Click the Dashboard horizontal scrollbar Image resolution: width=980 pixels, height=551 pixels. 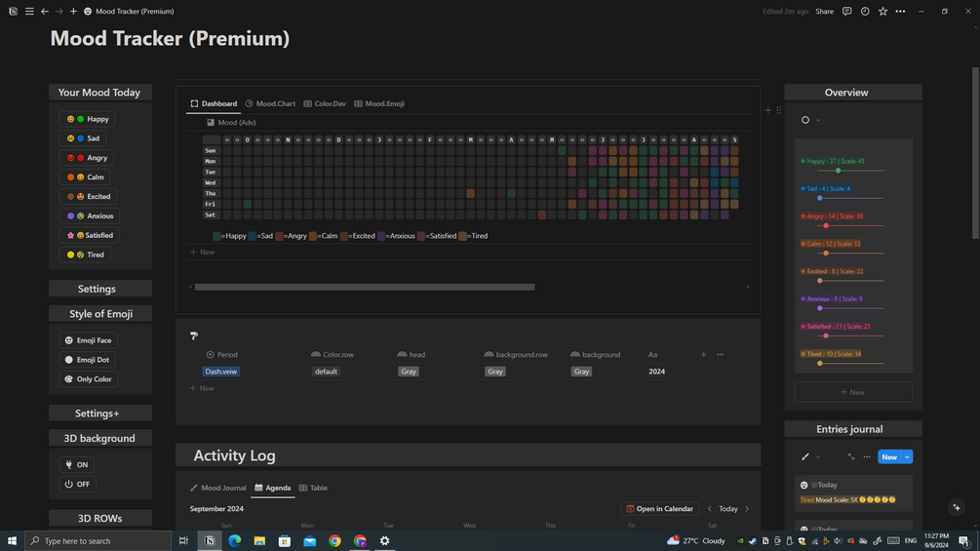tap(365, 288)
